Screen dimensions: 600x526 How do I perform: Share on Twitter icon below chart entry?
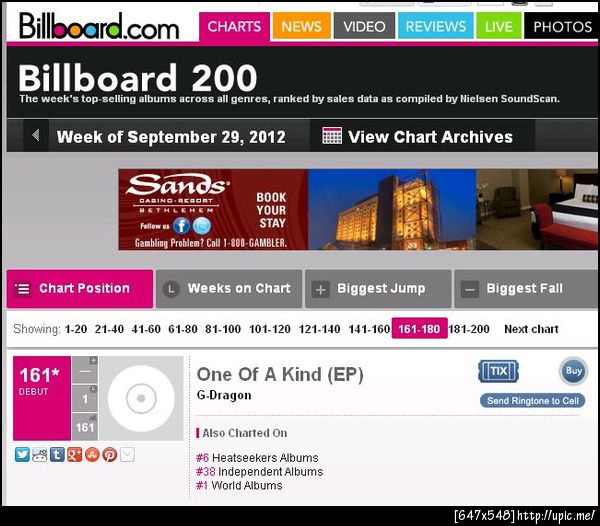point(22,455)
